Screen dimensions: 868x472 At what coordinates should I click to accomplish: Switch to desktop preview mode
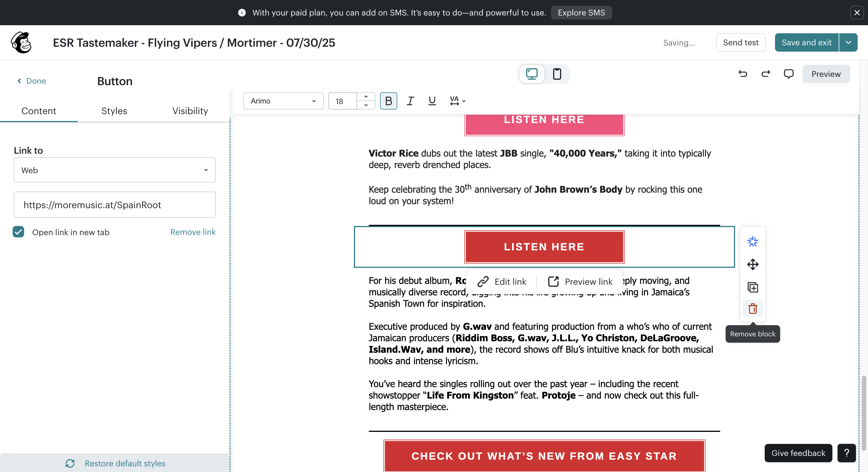tap(532, 74)
